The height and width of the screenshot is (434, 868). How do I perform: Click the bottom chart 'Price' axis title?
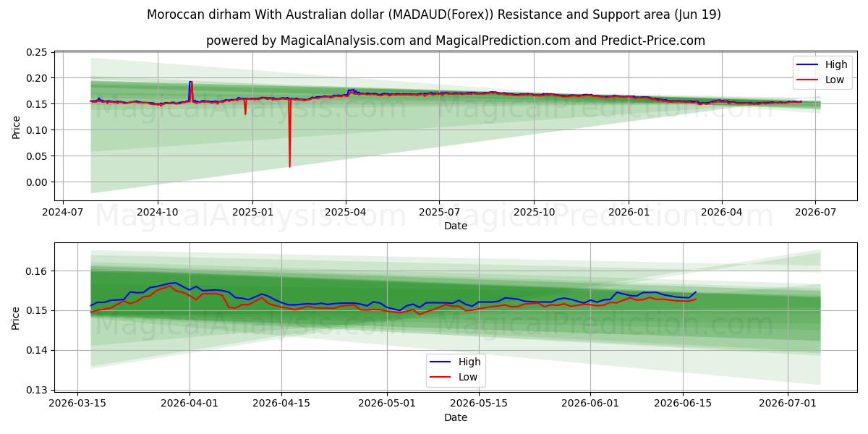17,318
